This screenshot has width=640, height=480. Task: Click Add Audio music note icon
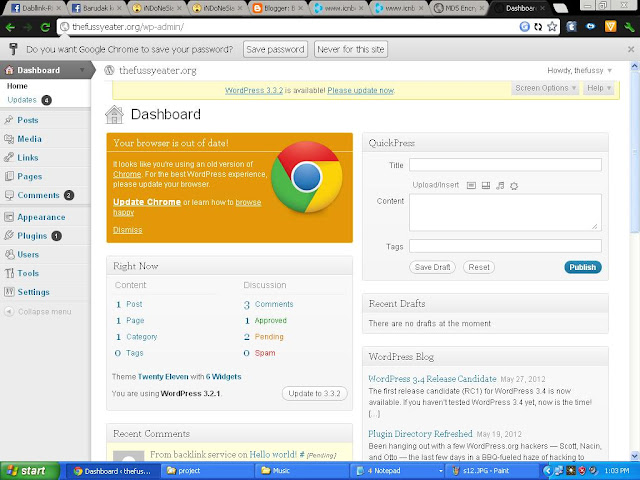[x=500, y=186]
